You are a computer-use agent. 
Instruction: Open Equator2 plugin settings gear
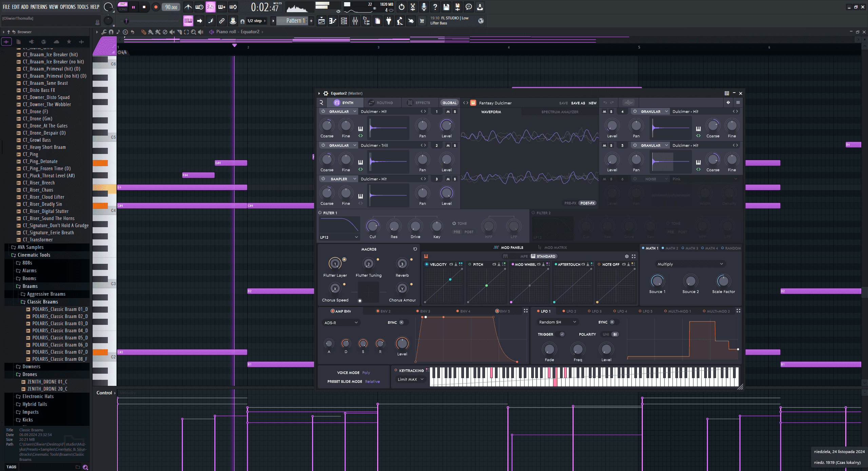tap(326, 93)
